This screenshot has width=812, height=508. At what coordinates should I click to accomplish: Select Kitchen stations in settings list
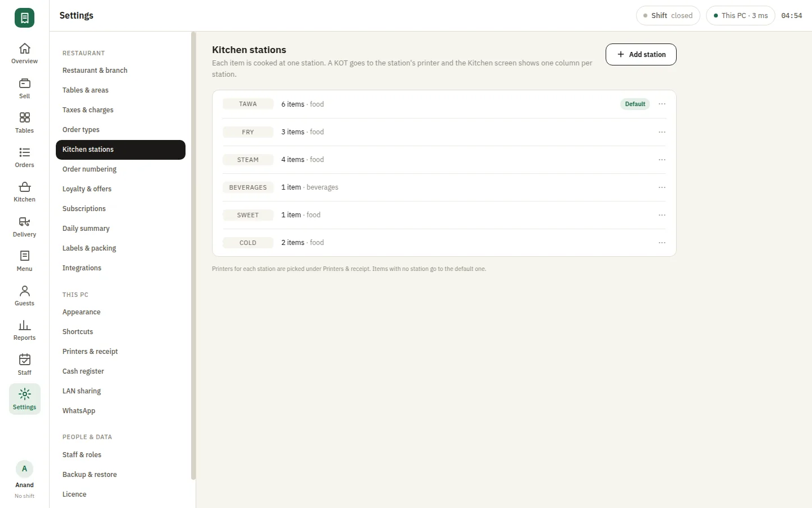121,150
